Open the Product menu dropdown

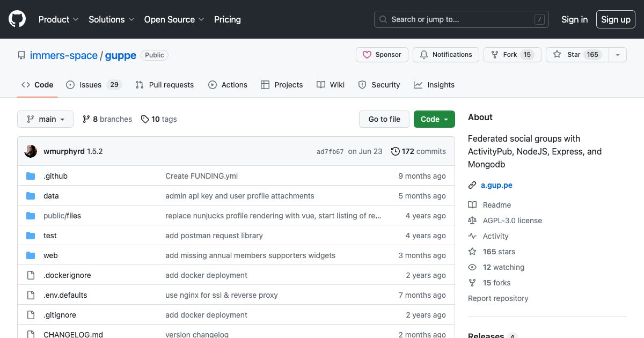point(58,19)
